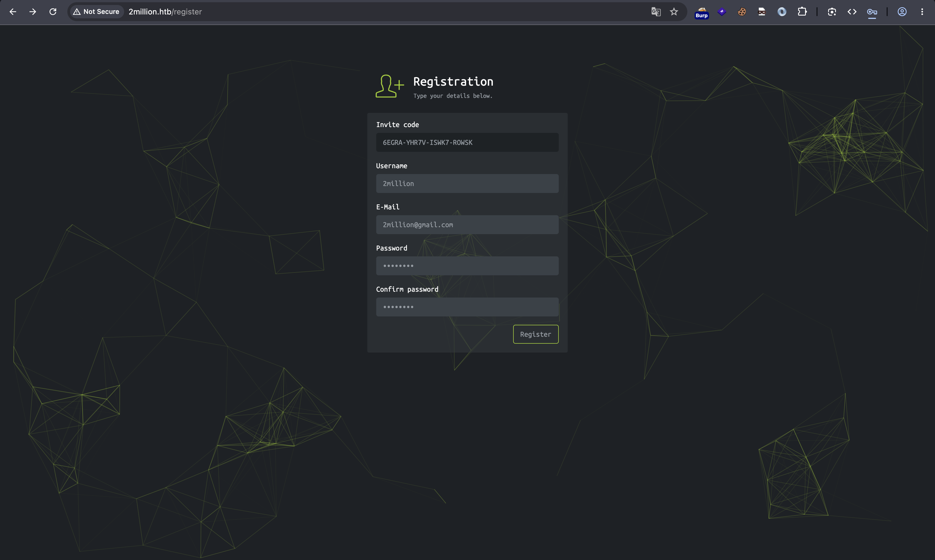The width and height of the screenshot is (935, 560).
Task: Open the Google Translate icon
Action: 656,12
